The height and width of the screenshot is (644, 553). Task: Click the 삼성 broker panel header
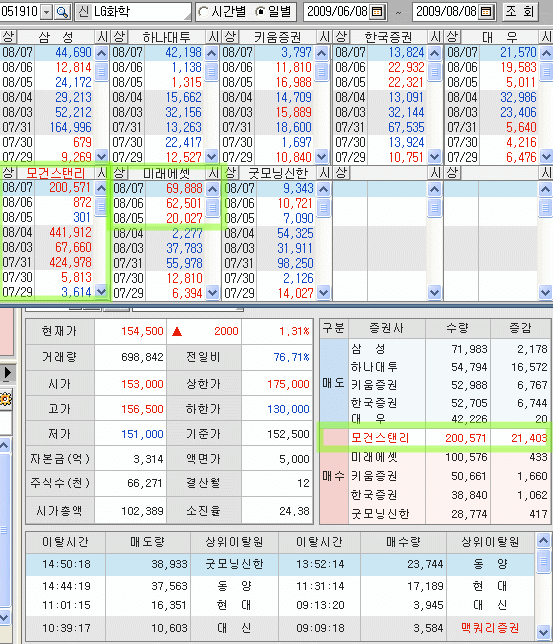(x=55, y=37)
